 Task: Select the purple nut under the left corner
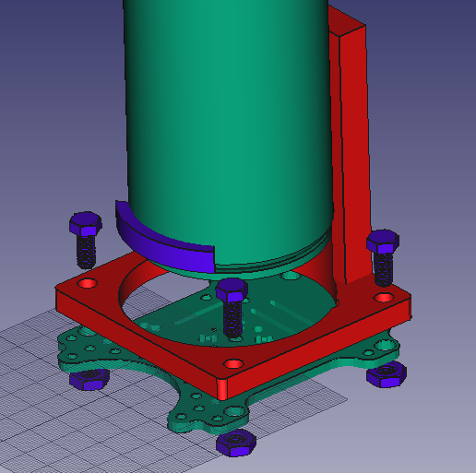tap(89, 380)
